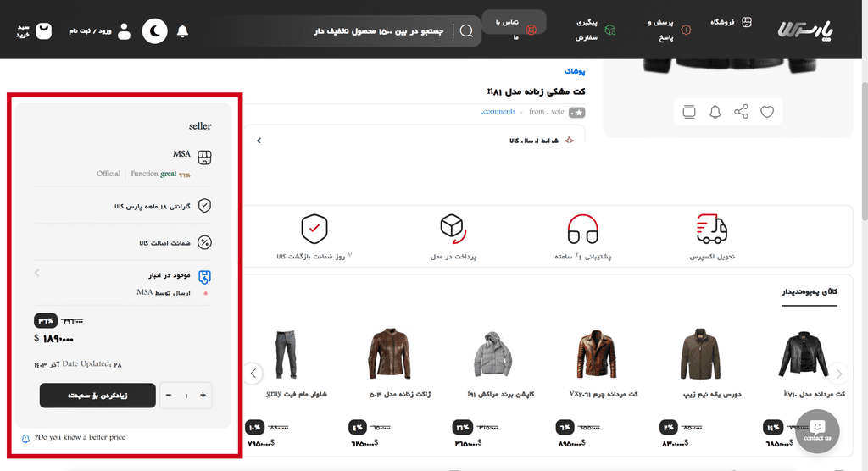This screenshot has width=868, height=471.
Task: Show previous products with carousel left arrow
Action: point(253,374)
